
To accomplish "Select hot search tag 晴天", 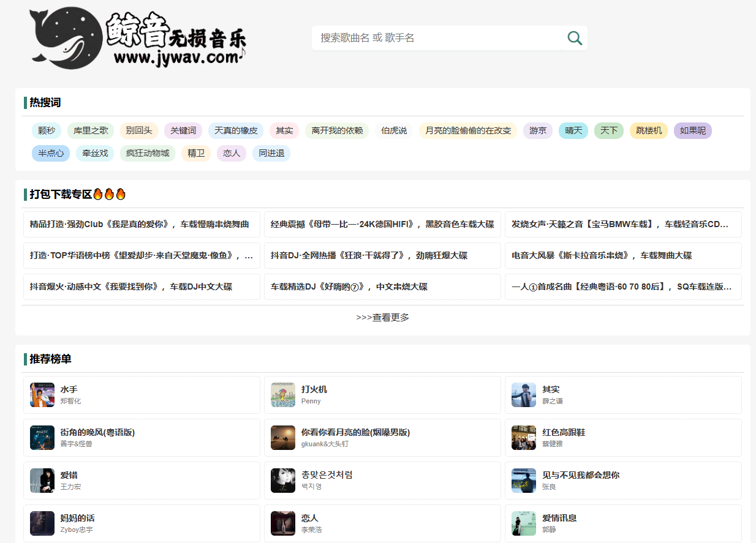I will pos(573,130).
